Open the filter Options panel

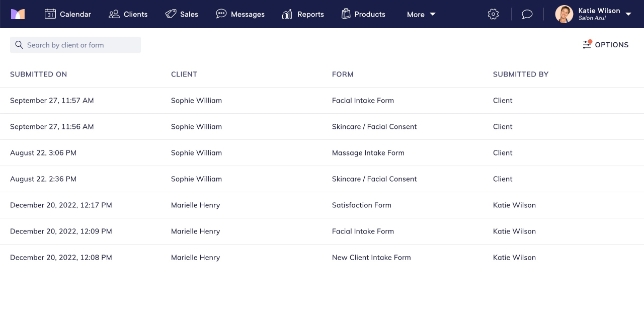(x=605, y=45)
